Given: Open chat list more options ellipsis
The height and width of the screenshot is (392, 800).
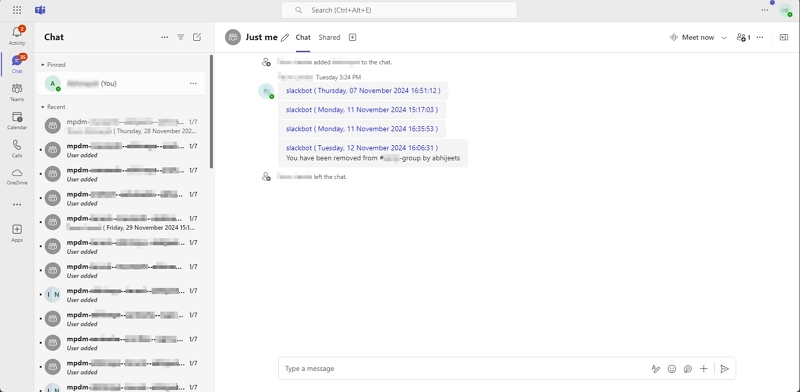Looking at the screenshot, I should 164,37.
